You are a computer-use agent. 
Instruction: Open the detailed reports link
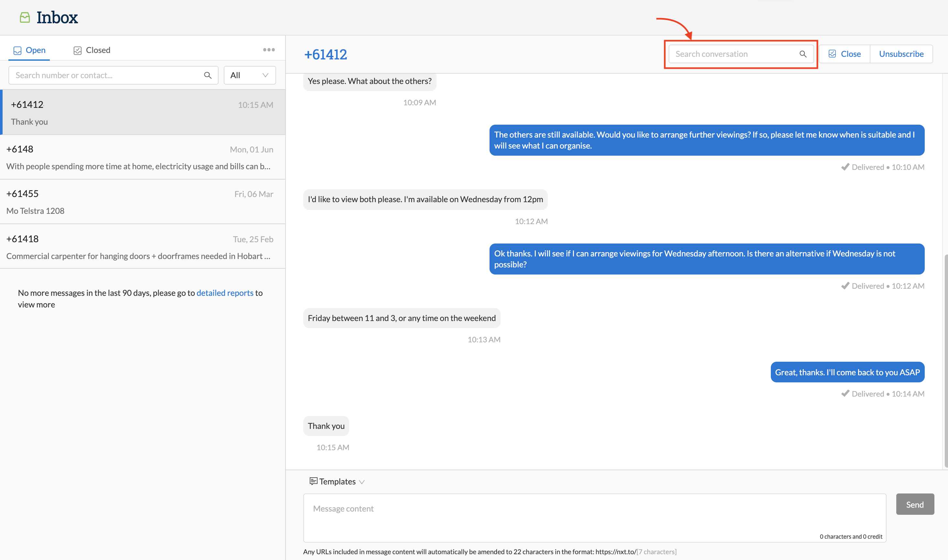pos(225,293)
